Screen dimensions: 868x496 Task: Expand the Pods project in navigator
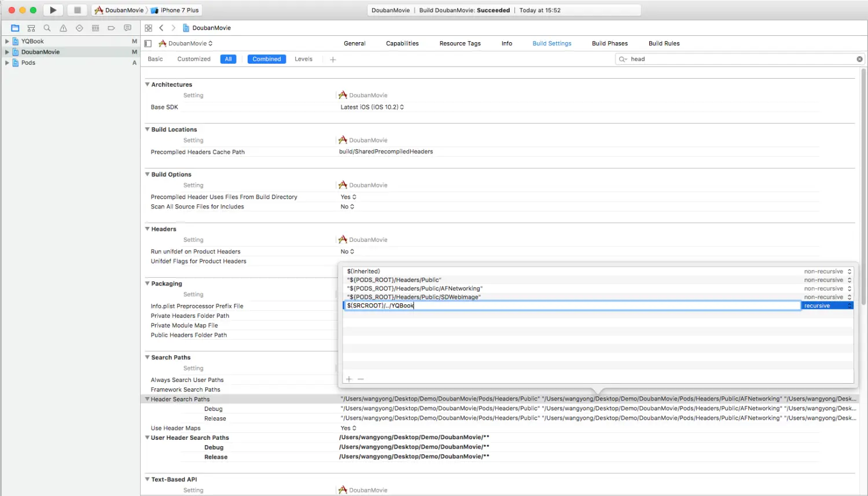(x=7, y=63)
